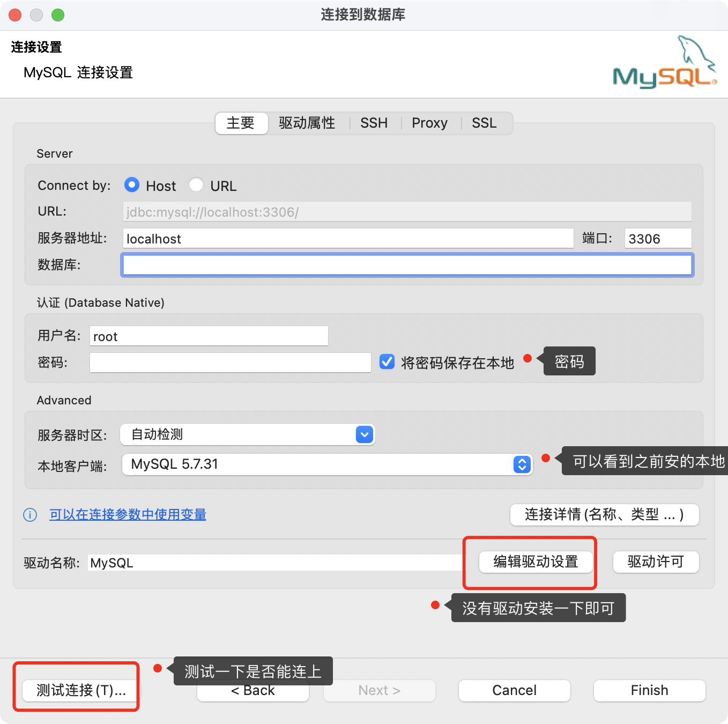Screen dimensions: 728x724
Task: Click the 编辑驱动设置 button
Action: (x=536, y=562)
